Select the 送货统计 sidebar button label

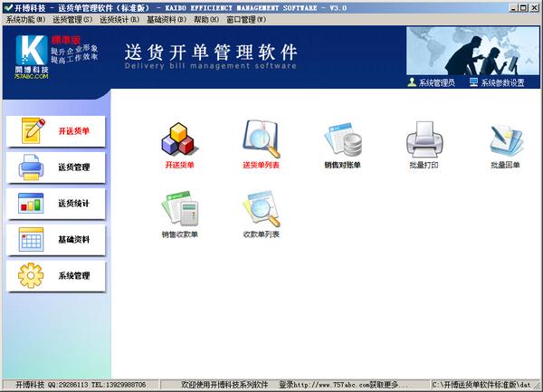point(74,204)
